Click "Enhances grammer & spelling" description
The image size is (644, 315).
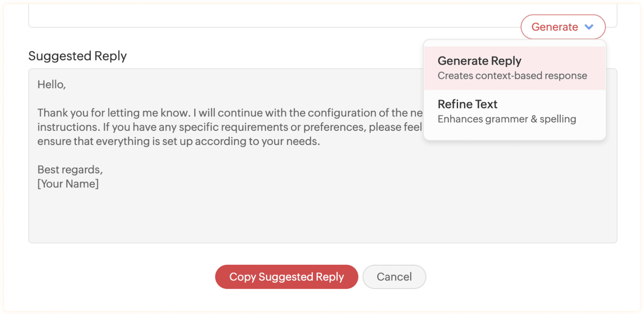click(x=506, y=119)
